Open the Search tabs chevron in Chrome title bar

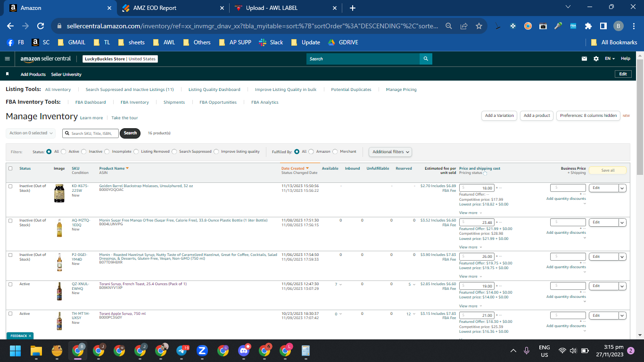coord(568,7)
